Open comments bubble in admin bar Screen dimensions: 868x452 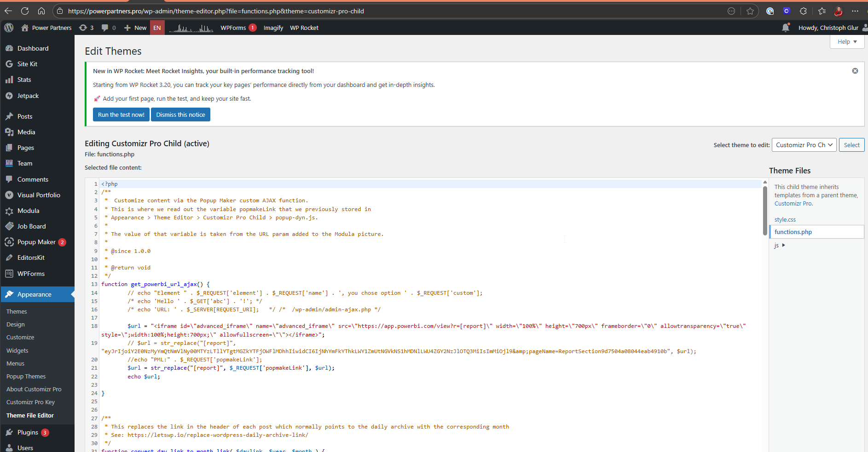tap(109, 28)
